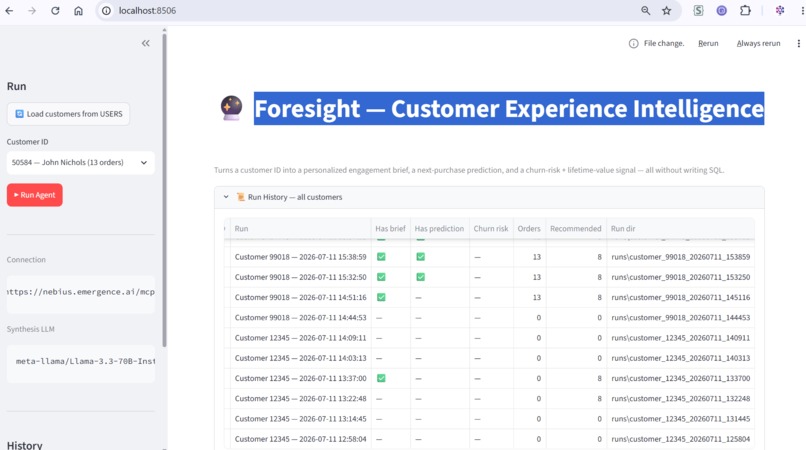Image resolution: width=806 pixels, height=450 pixels.
Task: Click the Synthesis LLM model field
Action: tap(81, 362)
